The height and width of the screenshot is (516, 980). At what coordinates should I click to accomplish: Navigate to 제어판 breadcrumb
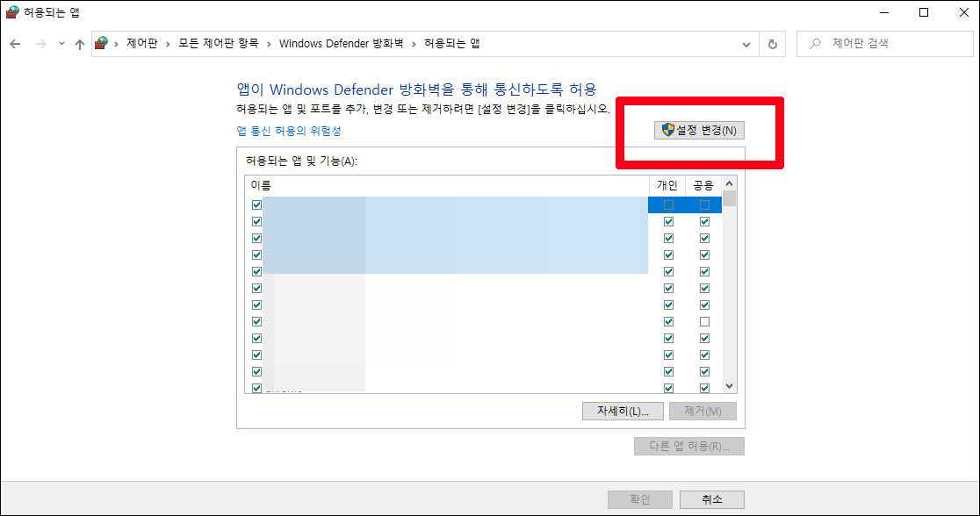point(142,43)
